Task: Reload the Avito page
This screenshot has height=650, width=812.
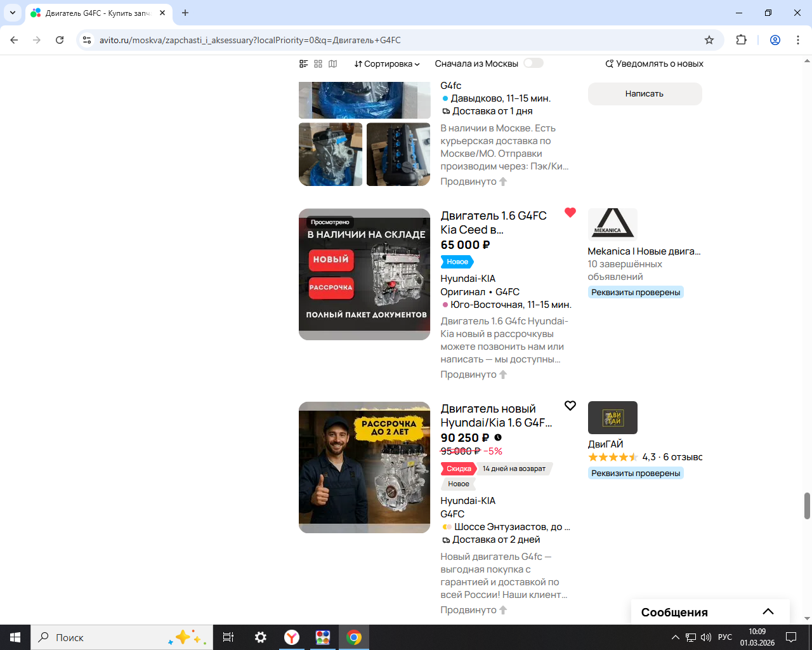Action: tap(60, 40)
